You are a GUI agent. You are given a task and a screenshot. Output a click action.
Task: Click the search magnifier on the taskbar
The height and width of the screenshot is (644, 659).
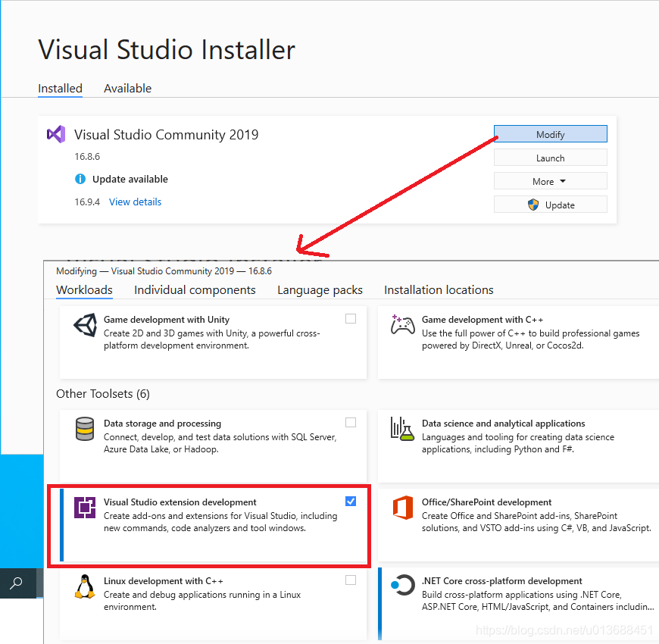(x=16, y=583)
